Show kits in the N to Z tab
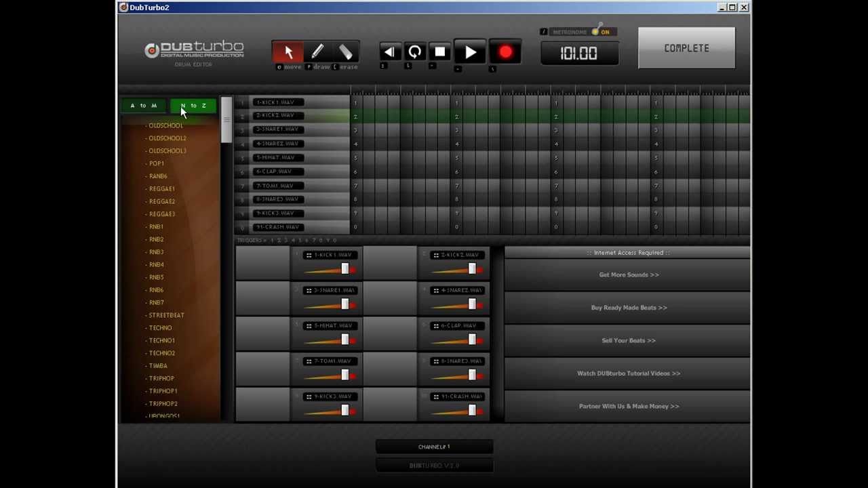The image size is (868, 488). (x=193, y=106)
